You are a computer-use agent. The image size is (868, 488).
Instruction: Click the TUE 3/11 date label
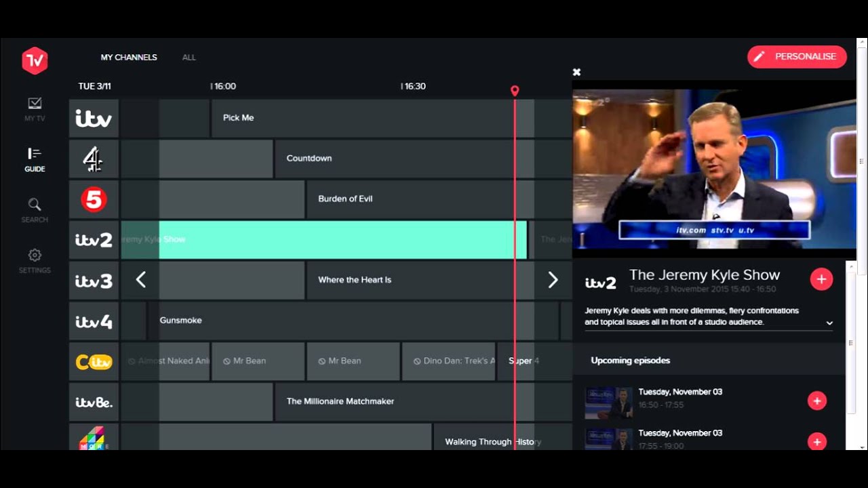coord(94,87)
